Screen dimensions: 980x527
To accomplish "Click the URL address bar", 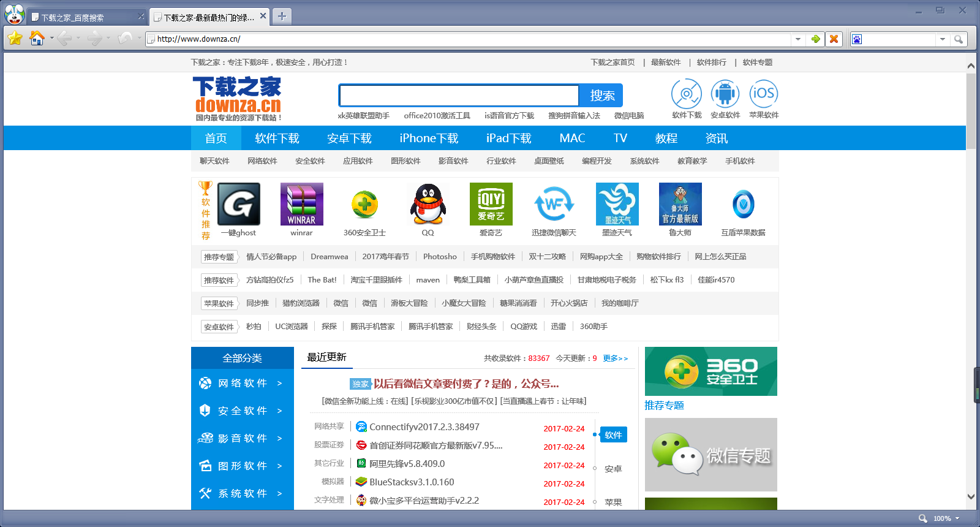I will point(469,39).
